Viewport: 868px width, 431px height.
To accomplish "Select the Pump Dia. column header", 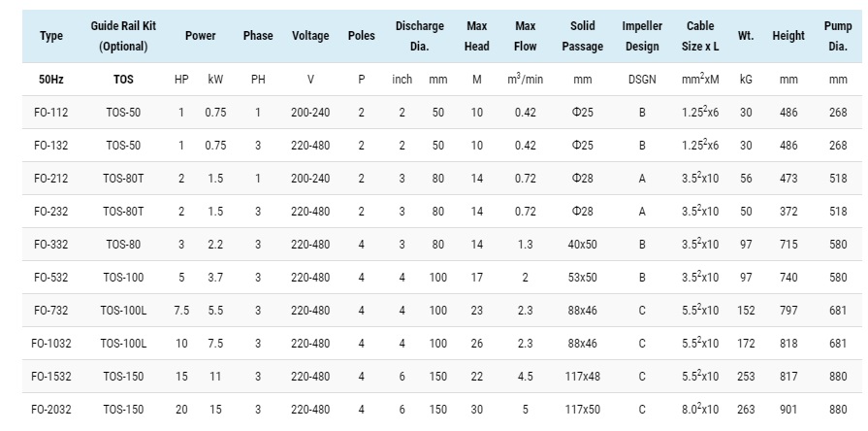I will point(838,36).
